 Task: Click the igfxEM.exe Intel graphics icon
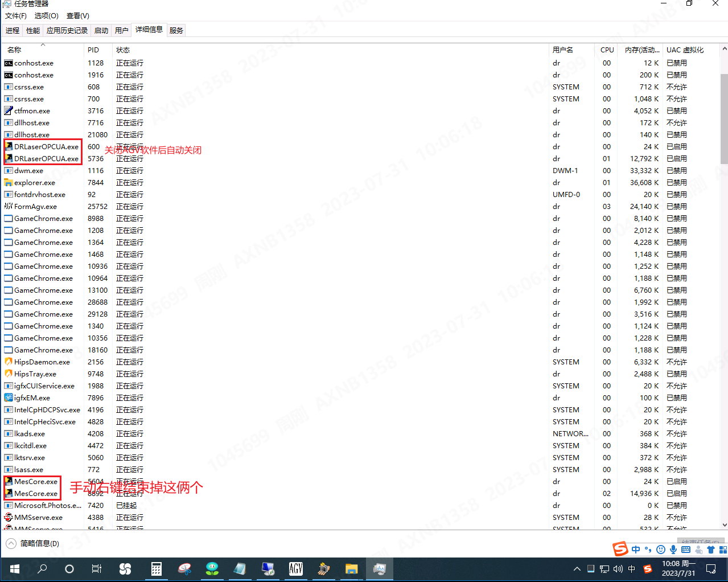9,397
